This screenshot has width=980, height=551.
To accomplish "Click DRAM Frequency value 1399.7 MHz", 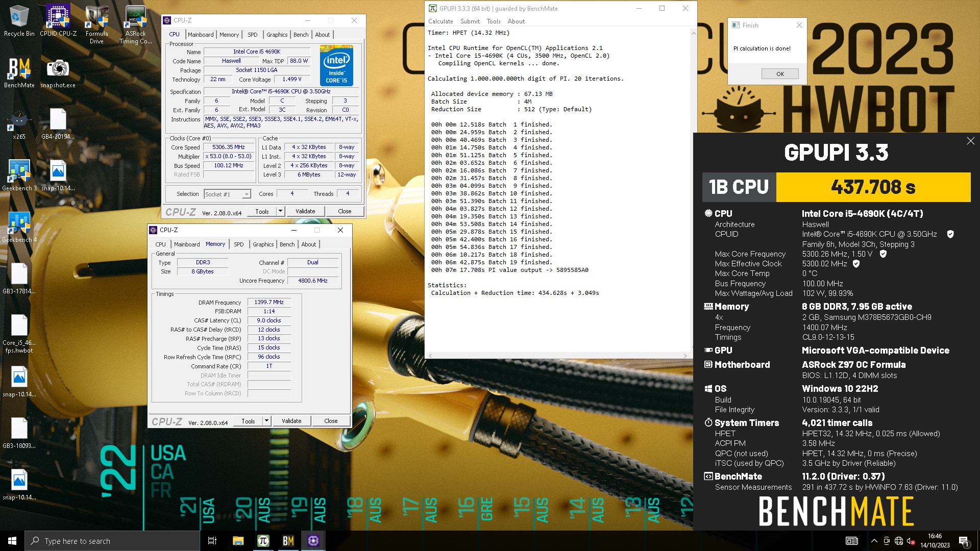I will (x=269, y=302).
